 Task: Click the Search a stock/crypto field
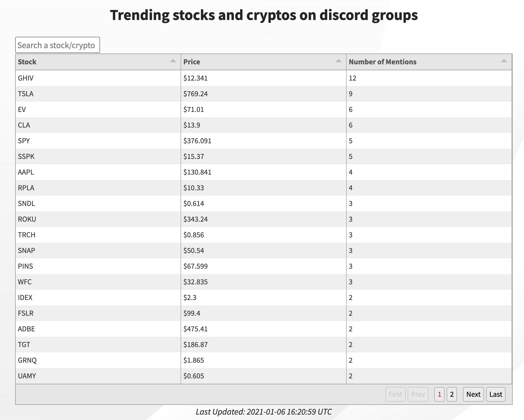58,45
